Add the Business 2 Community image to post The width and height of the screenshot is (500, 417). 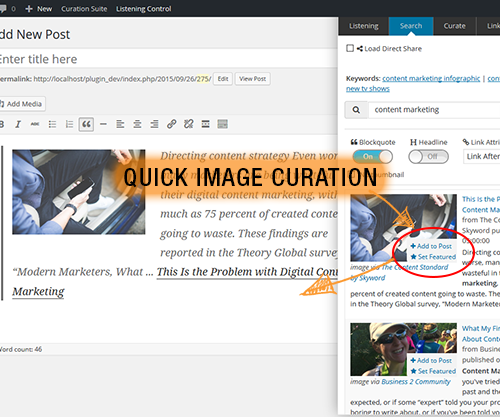[431, 360]
